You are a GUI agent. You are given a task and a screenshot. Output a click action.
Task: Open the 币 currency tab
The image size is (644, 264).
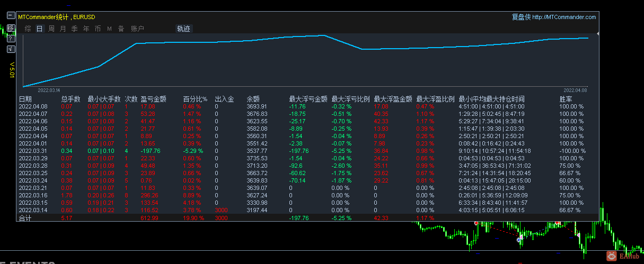click(98, 29)
